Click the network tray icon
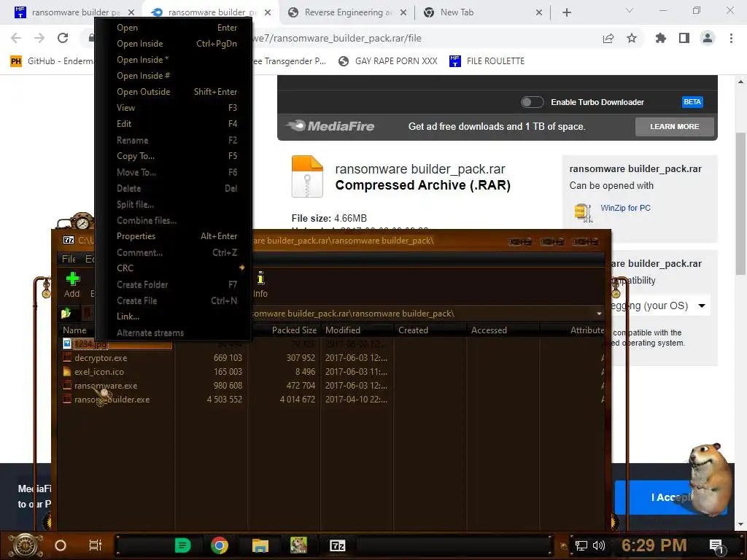Viewport: 747px width, 560px height. click(581, 545)
